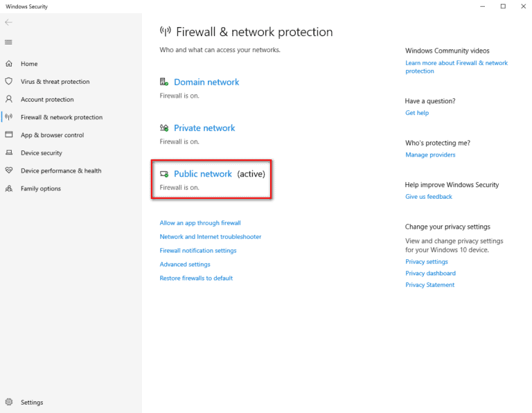This screenshot has width=532, height=413.
Task: Click Restore firewalls to default
Action: coord(196,278)
